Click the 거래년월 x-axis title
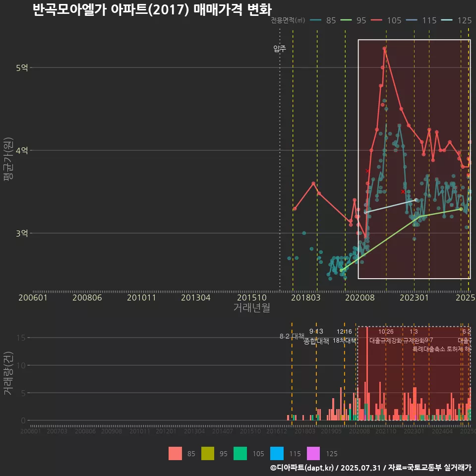The image size is (476, 476). (x=252, y=307)
